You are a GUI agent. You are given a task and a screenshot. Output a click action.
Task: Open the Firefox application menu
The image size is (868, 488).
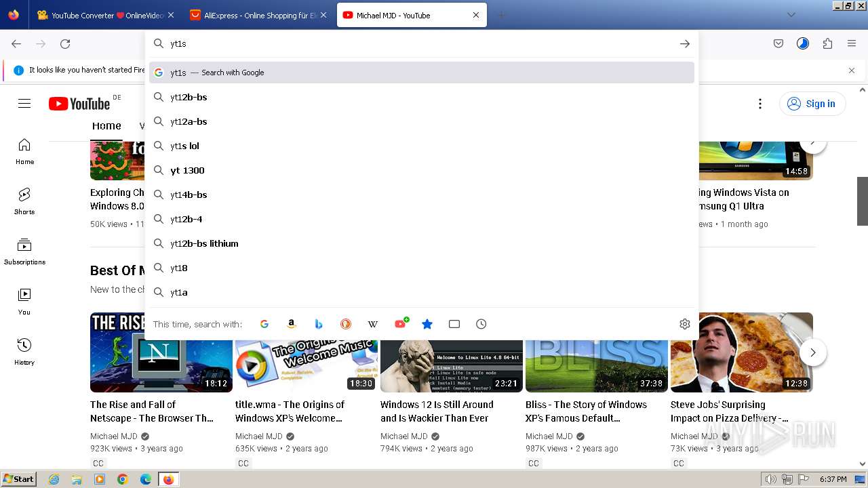pos(852,43)
